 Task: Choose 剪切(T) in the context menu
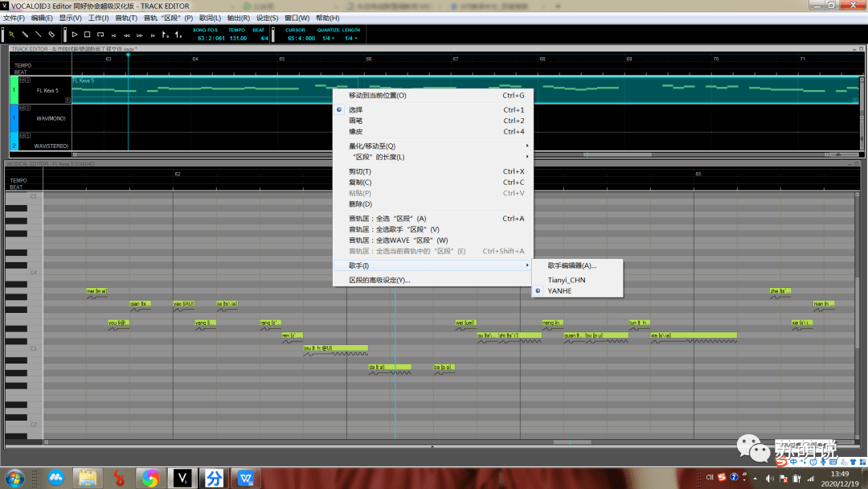coord(433,171)
